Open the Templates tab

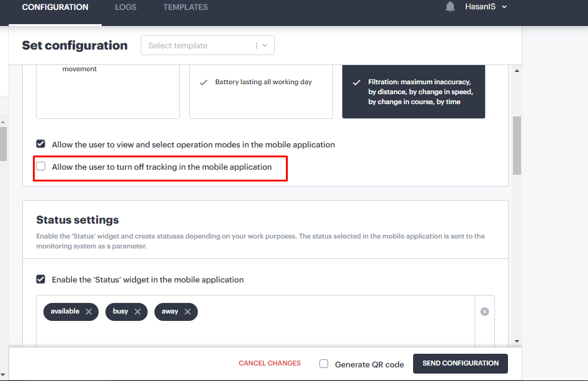[x=185, y=7]
